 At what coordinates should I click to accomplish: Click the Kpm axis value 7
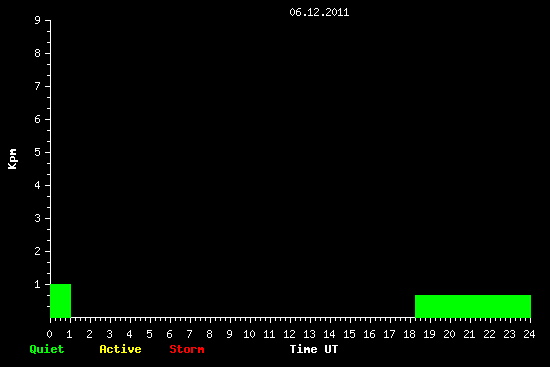tap(38, 86)
